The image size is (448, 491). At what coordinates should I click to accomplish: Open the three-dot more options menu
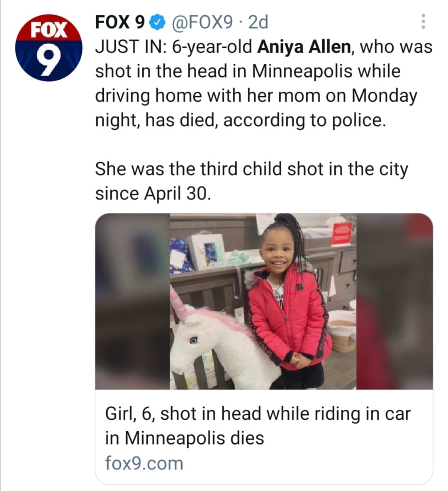pyautogui.click(x=423, y=22)
